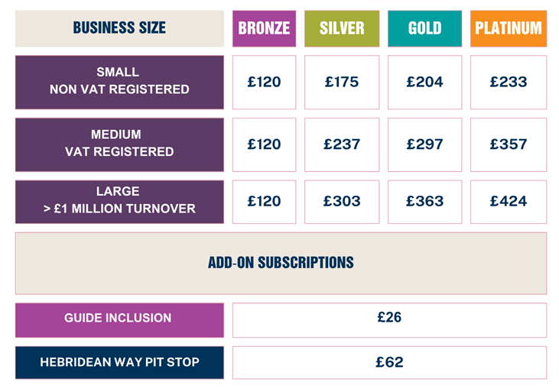Select the £237 Silver medium price
This screenshot has height=392, width=559.
(342, 144)
